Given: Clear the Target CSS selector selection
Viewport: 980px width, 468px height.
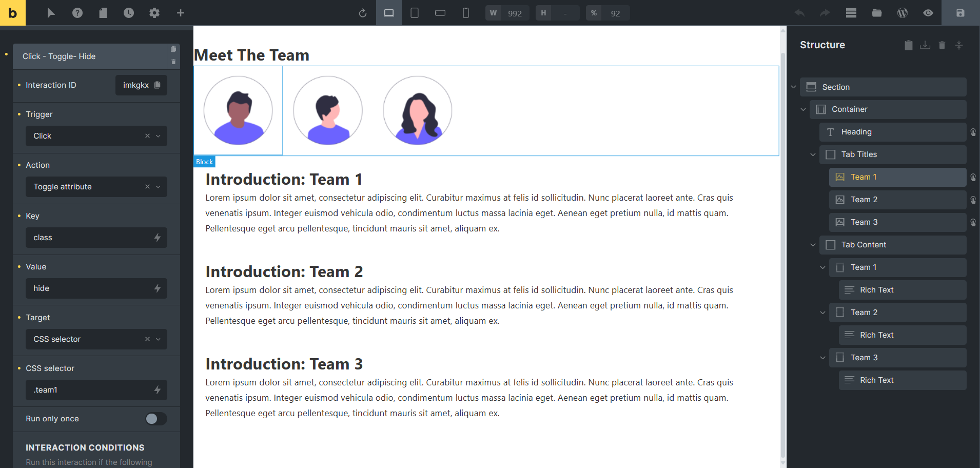Looking at the screenshot, I should tap(147, 339).
